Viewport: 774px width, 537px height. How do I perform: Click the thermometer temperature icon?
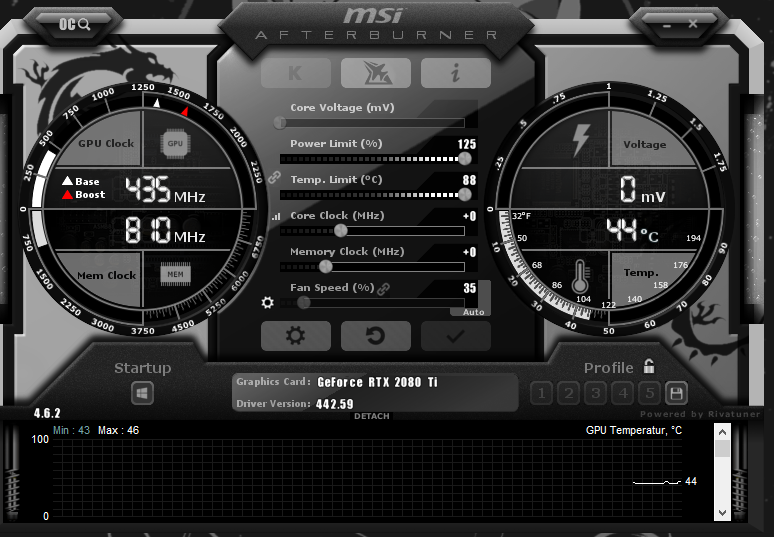[580, 276]
